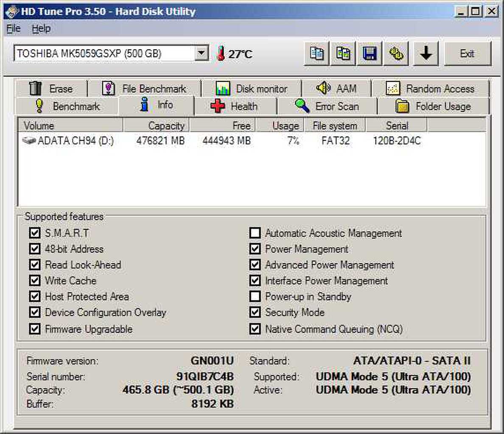
Task: Toggle the S.M.A.R.T checkbox
Action: click(35, 233)
